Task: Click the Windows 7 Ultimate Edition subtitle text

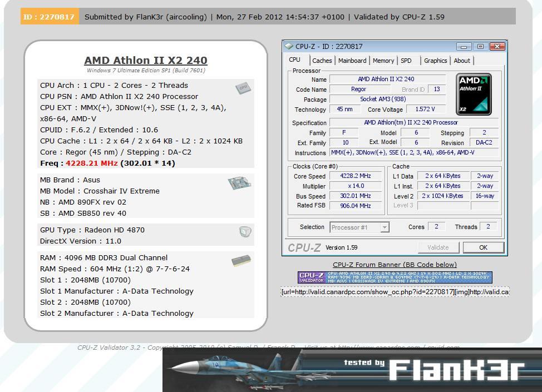Action: tap(146, 70)
